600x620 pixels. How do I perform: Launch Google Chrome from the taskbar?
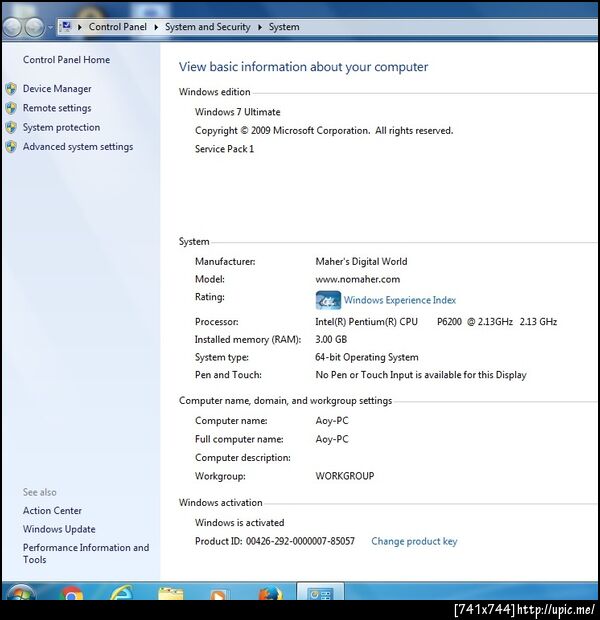pyautogui.click(x=72, y=592)
